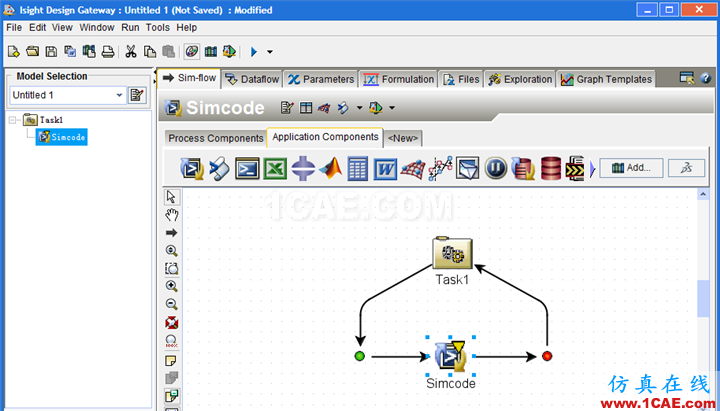The height and width of the screenshot is (411, 720).
Task: Click the canvas scroll up arrow
Action: pos(703,195)
